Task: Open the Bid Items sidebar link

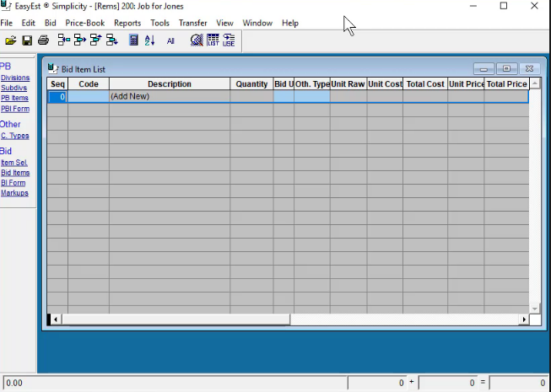Action: 15,173
